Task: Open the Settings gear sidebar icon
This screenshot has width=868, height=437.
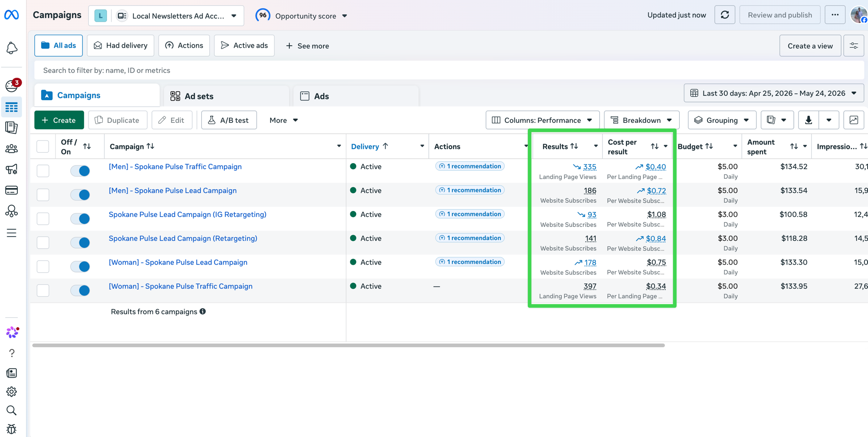Action: (x=12, y=392)
